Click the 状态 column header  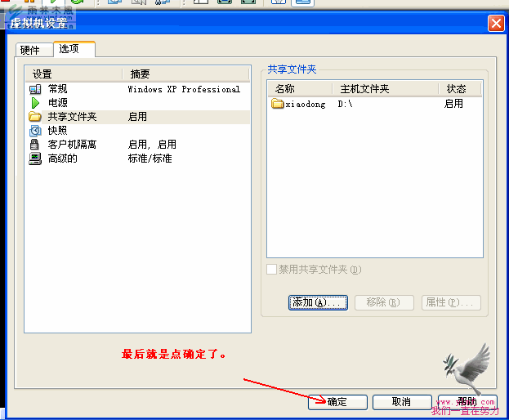tap(460, 88)
